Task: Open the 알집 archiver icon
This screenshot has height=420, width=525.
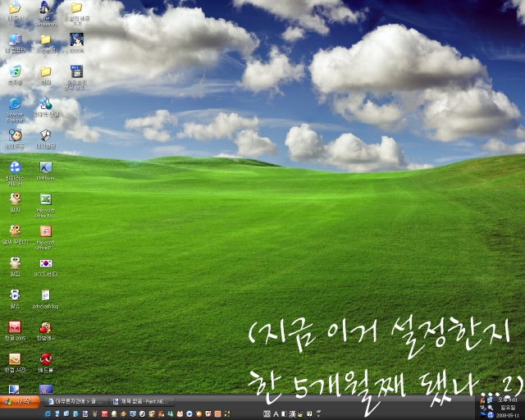Action: pyautogui.click(x=15, y=263)
